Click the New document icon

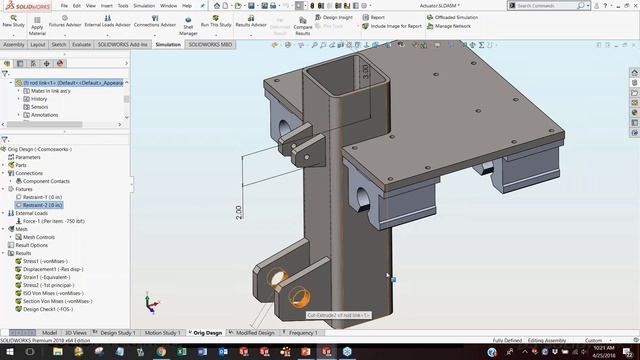tap(225, 6)
